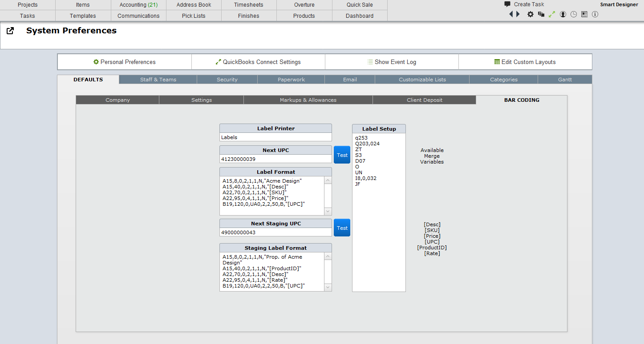Screen dimensions: 644x344
Task: Open the Timesheets menu
Action: [x=249, y=5]
